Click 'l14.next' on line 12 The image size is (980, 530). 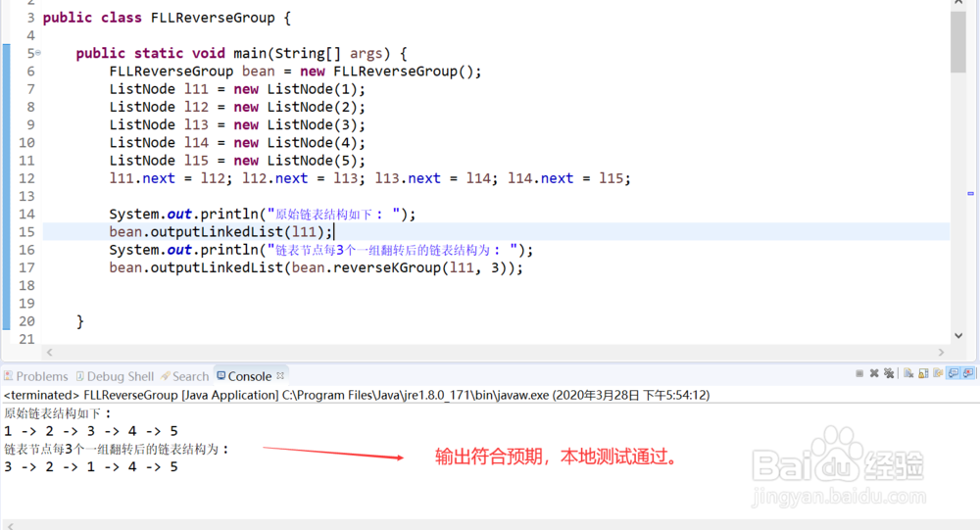pyautogui.click(x=540, y=178)
